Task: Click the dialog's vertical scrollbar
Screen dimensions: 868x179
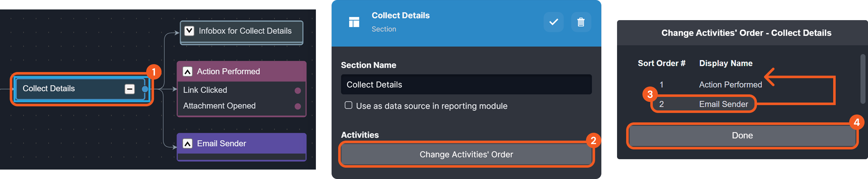Action: [863, 79]
